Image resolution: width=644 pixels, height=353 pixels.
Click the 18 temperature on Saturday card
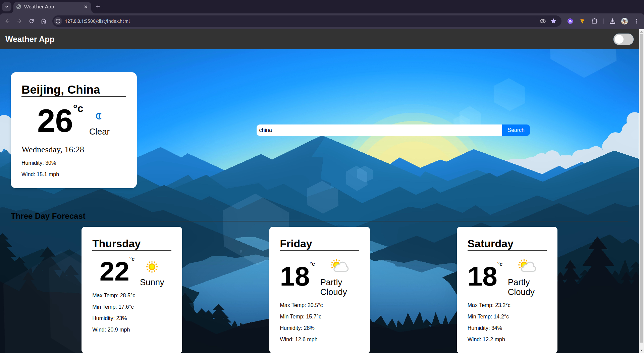click(482, 276)
